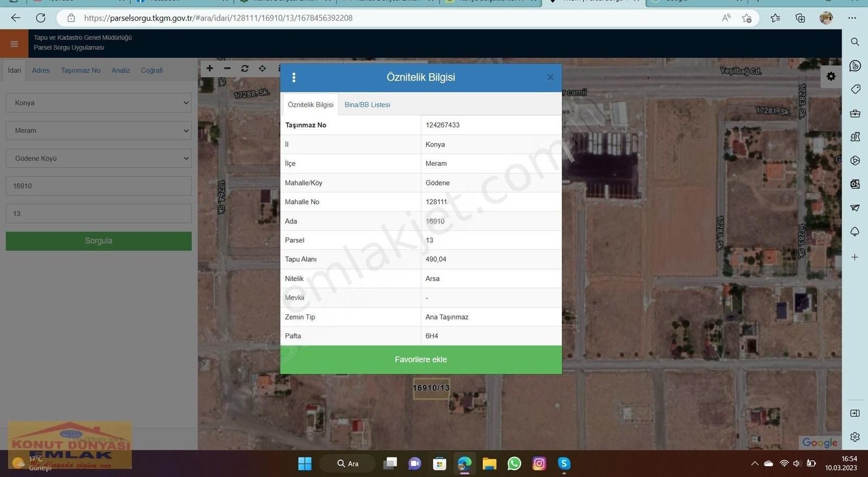Open the three-dot menu in Öznitelik Bilgisi header
The height and width of the screenshot is (477, 868).
coord(294,78)
